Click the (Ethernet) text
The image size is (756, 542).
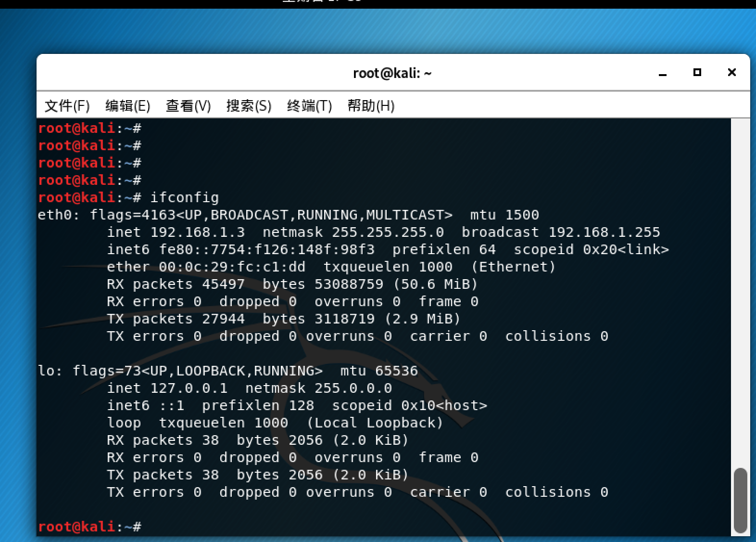(514, 267)
